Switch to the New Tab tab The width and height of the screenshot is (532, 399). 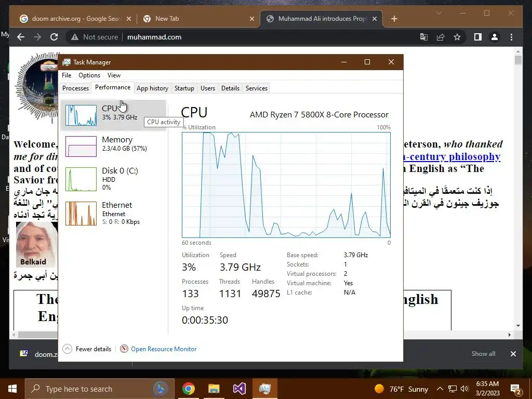(198, 19)
